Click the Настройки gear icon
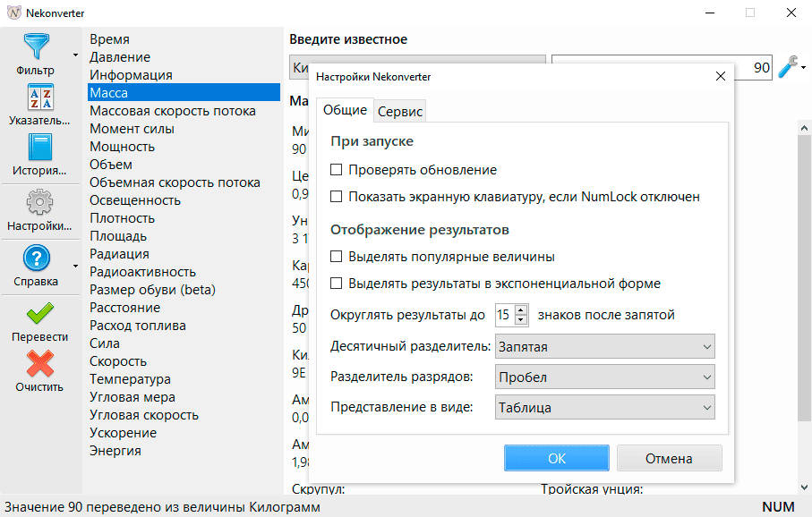This screenshot has width=812, height=517. pyautogui.click(x=40, y=202)
